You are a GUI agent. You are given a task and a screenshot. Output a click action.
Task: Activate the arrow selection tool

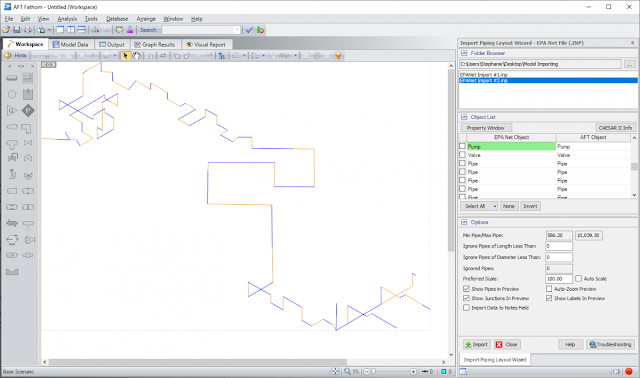tap(125, 56)
